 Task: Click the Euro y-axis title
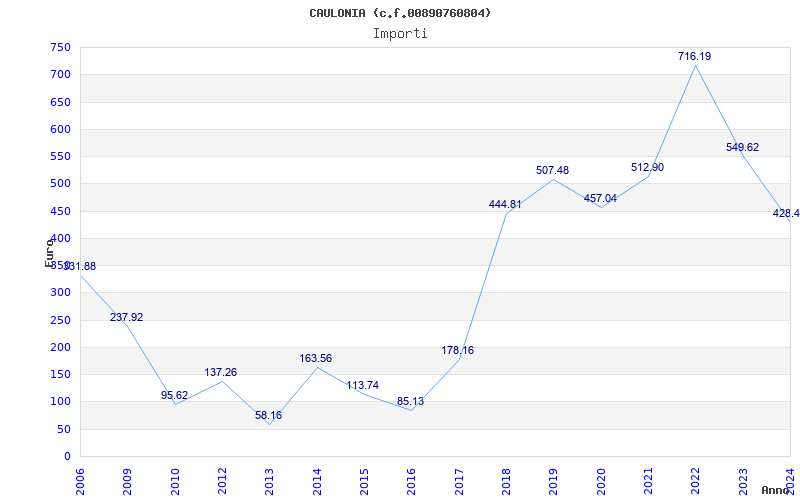pyautogui.click(x=49, y=253)
